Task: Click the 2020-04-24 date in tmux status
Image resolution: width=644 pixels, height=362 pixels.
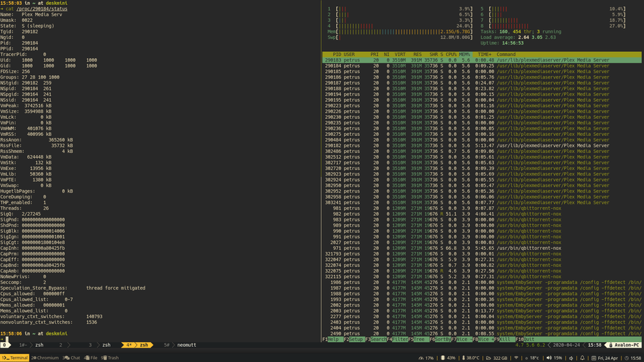Action: [x=566, y=345]
